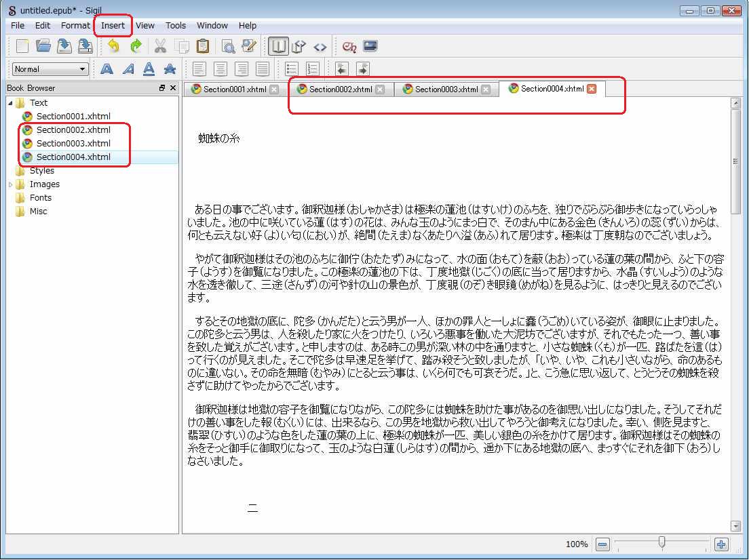Expand the Images folder

coord(10,184)
